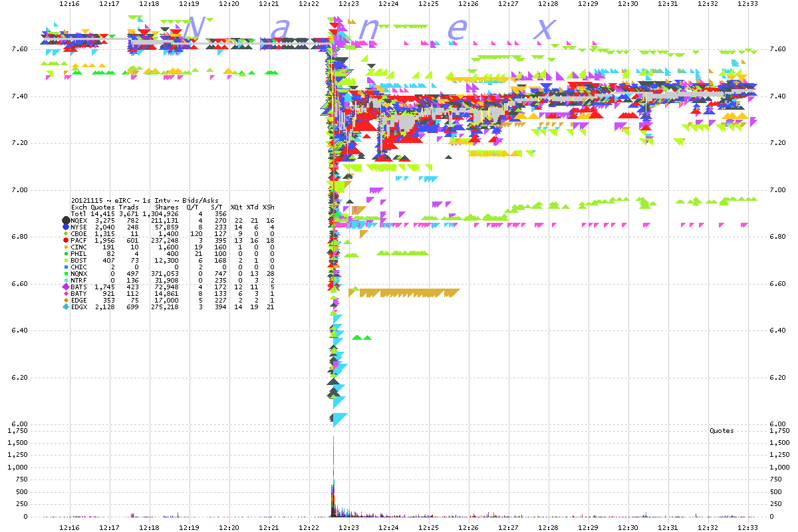The image size is (798, 532).
Task: Click the NQNX green square legend marker
Action: (x=66, y=273)
